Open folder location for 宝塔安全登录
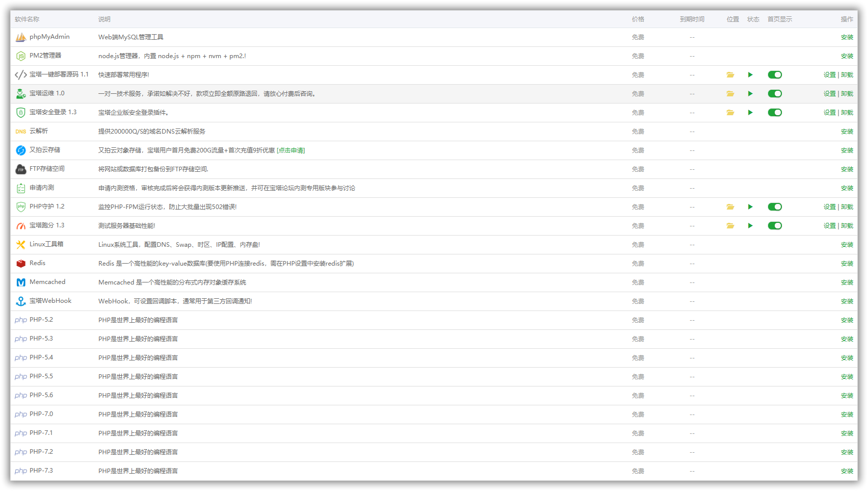The image size is (868, 491). point(730,113)
